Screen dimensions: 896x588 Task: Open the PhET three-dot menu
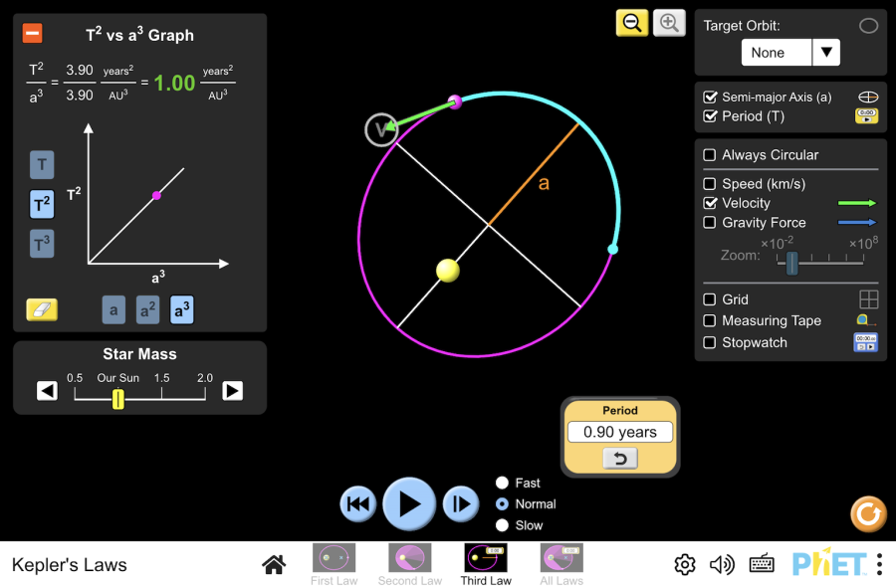(x=879, y=565)
